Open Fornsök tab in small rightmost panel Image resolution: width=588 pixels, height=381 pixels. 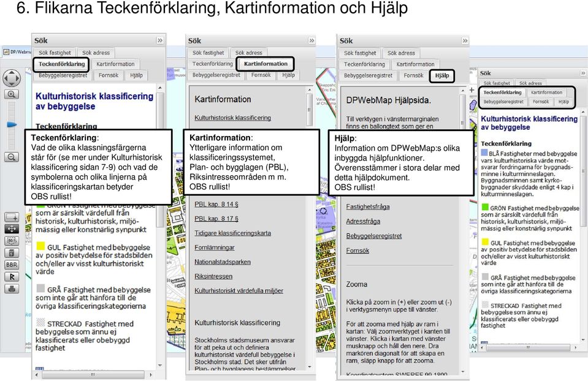[x=541, y=102]
